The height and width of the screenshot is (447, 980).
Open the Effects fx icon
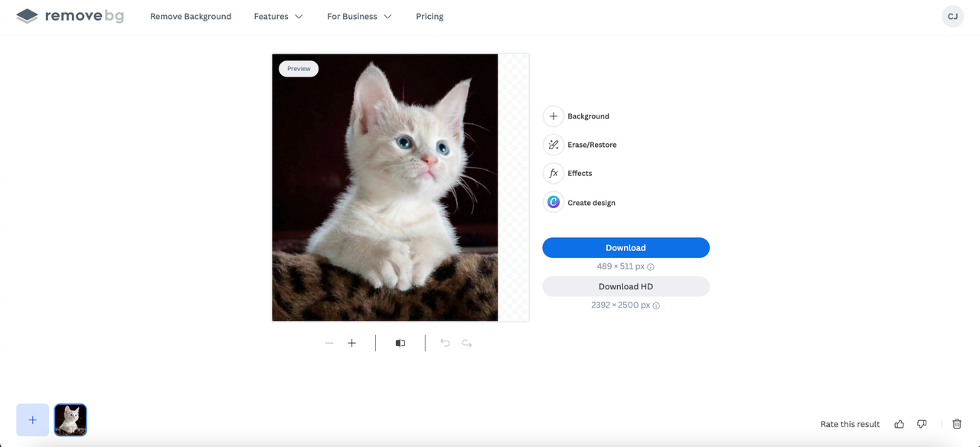[554, 173]
